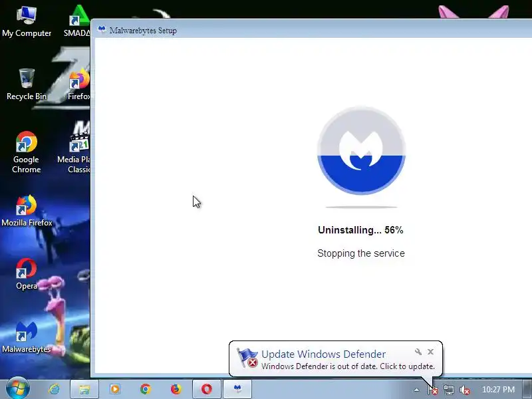Screen dimensions: 532x399
Task: Open Windows Media Player on taskbar
Action: (x=115, y=389)
